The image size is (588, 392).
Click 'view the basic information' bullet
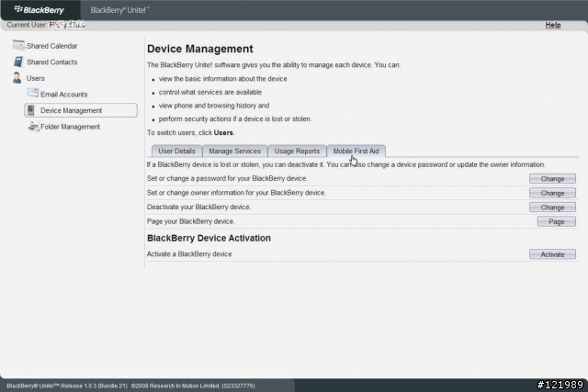point(222,79)
